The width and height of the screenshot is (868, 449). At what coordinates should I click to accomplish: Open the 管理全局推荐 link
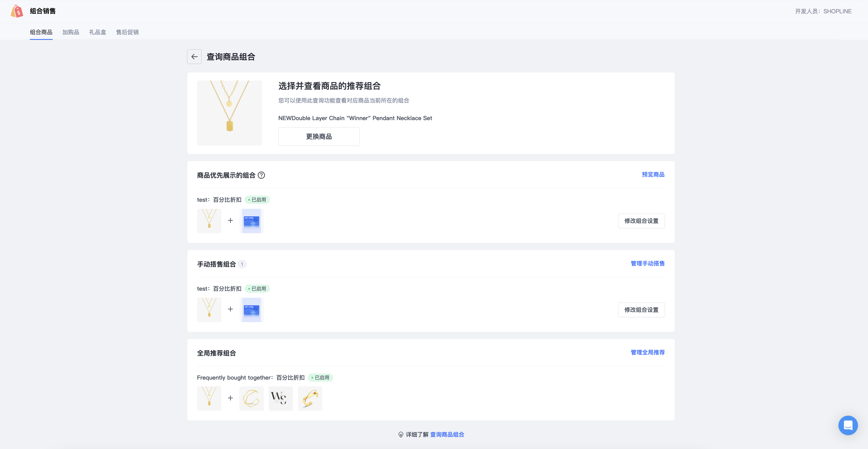click(647, 352)
